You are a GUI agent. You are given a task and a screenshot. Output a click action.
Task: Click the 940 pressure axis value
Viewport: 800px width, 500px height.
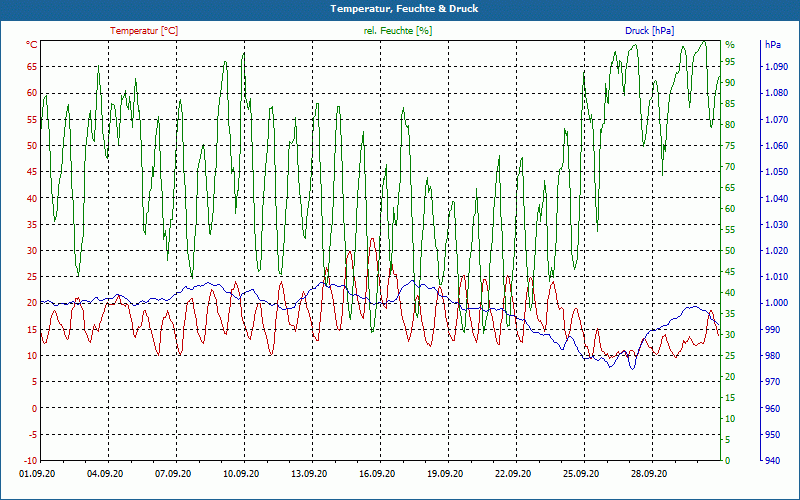[774, 460]
